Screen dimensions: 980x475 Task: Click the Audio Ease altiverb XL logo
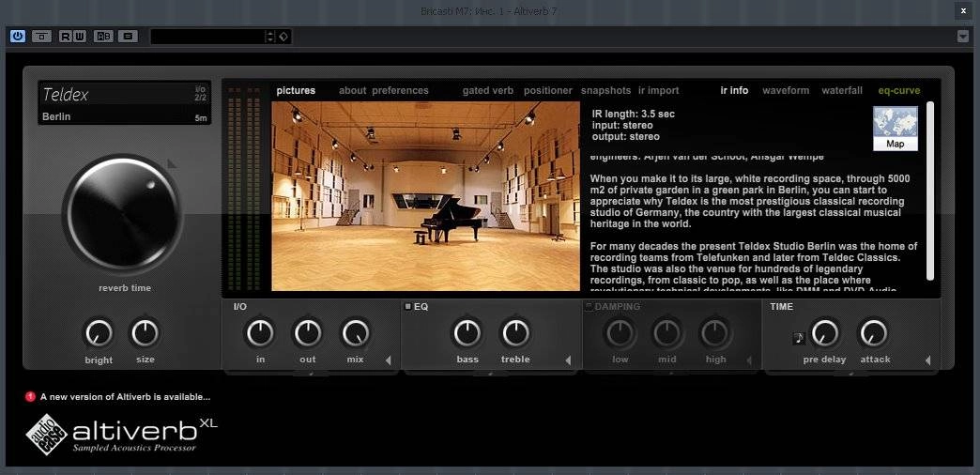[x=122, y=435]
